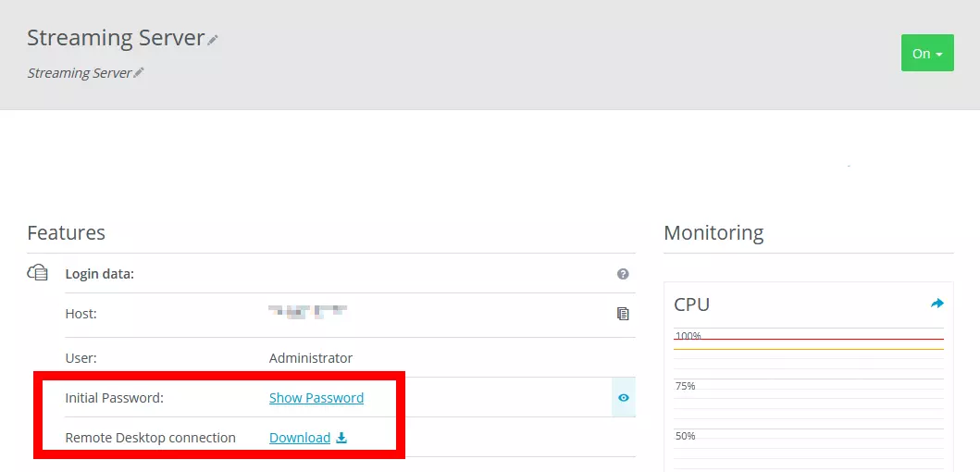Open CPU monitoring details arrow icon
Image resolution: width=980 pixels, height=472 pixels.
[937, 304]
